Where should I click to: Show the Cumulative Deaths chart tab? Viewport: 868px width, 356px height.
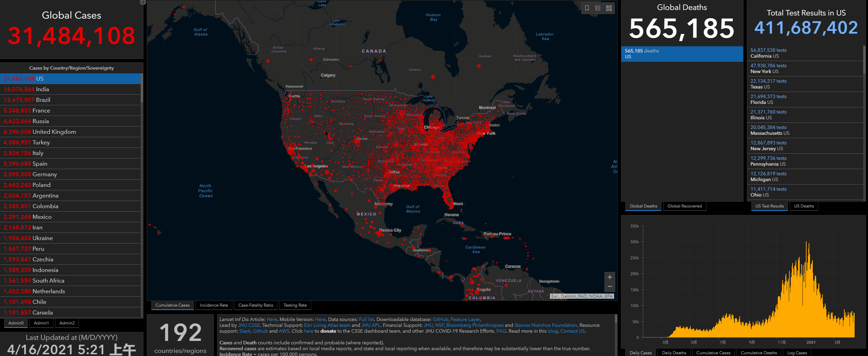(x=759, y=353)
